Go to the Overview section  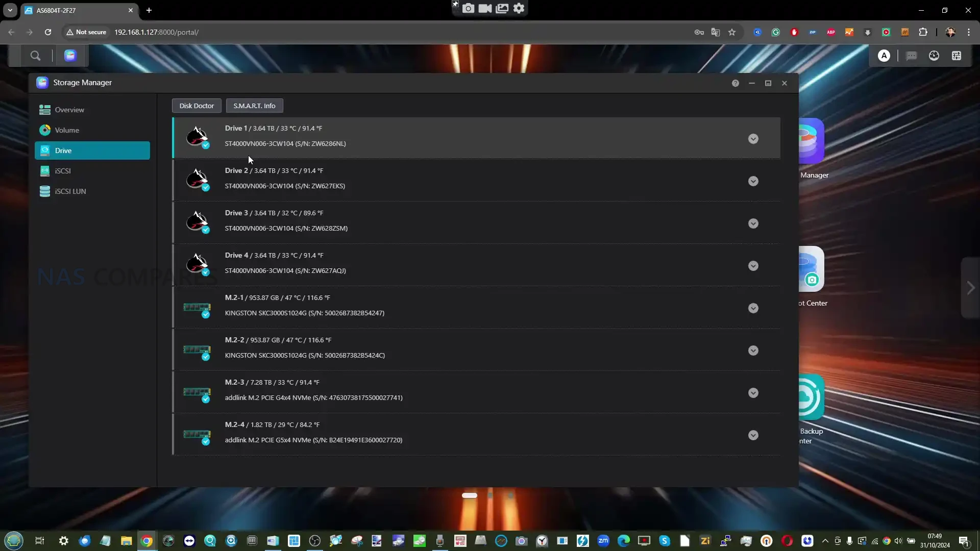pos(69,110)
